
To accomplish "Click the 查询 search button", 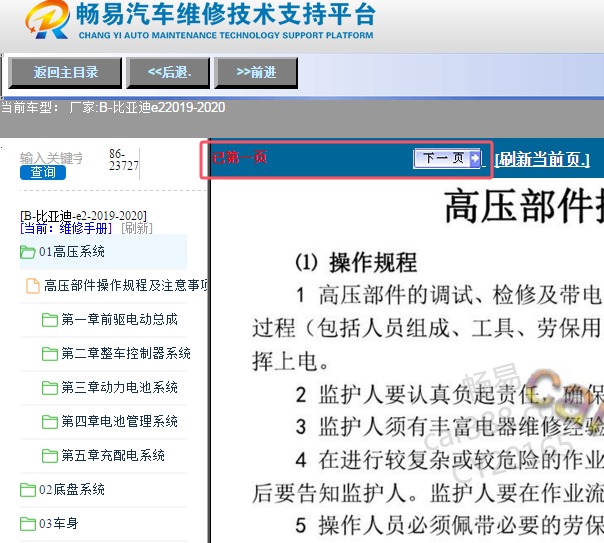I will [x=43, y=172].
